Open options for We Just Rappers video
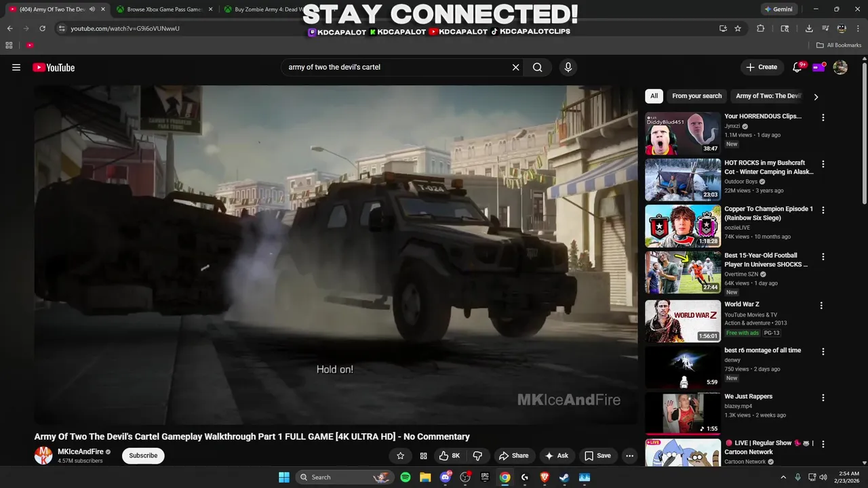Viewport: 868px width, 488px height. click(x=823, y=398)
